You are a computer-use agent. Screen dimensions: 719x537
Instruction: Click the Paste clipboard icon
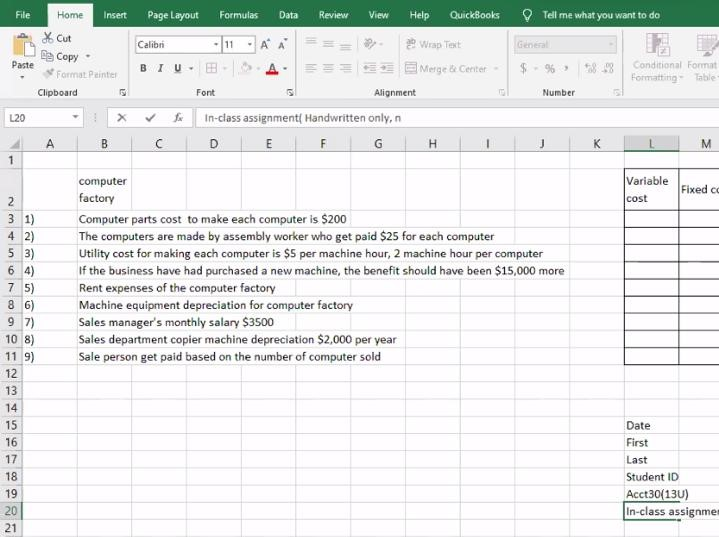pos(23,46)
